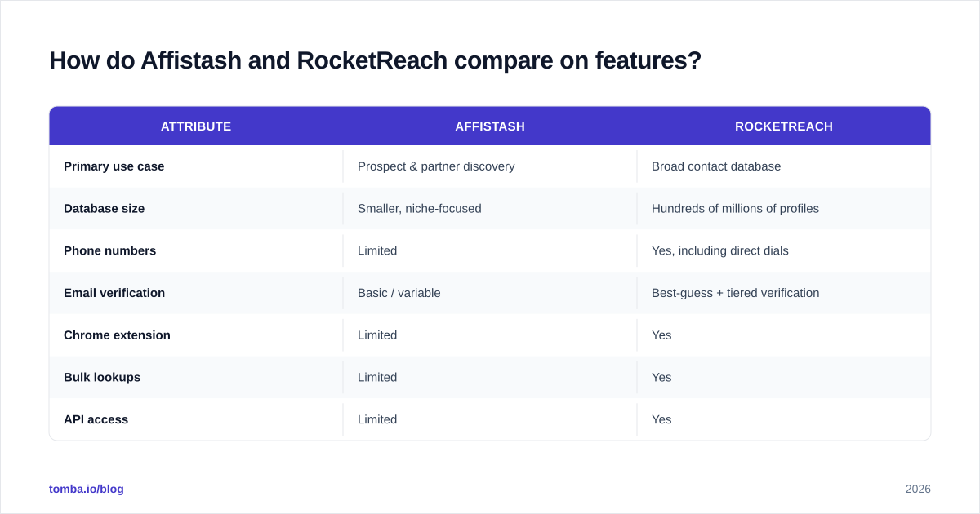Click 'Limited' in the Bulk lookups row

point(377,377)
